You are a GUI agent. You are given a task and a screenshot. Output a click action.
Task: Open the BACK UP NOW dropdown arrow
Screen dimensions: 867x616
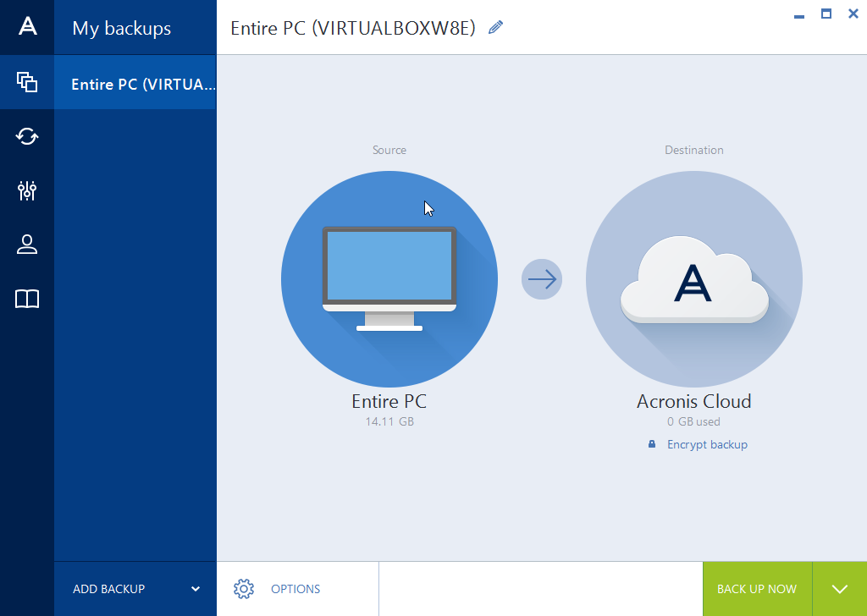click(839, 588)
